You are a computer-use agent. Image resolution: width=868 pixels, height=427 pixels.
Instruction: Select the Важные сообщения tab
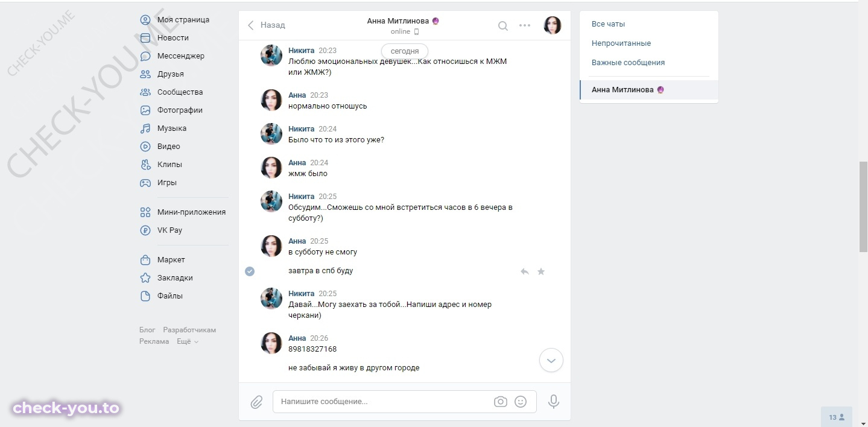[x=628, y=63]
